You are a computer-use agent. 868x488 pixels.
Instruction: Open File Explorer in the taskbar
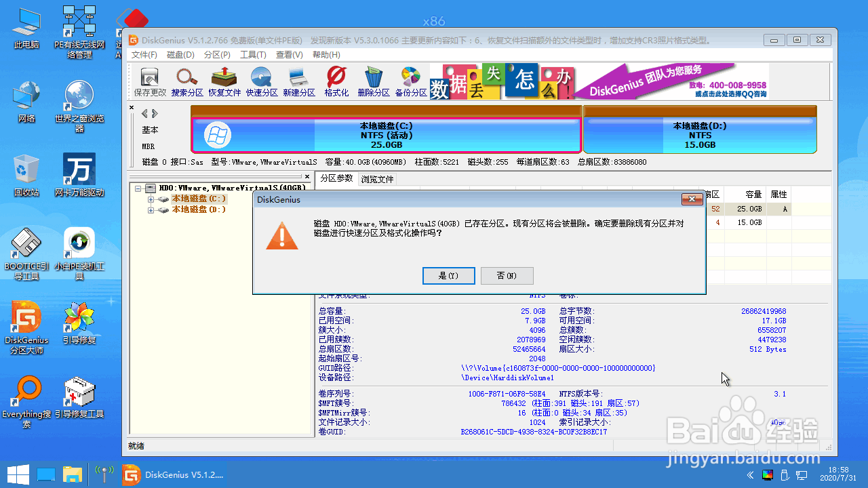coord(73,474)
